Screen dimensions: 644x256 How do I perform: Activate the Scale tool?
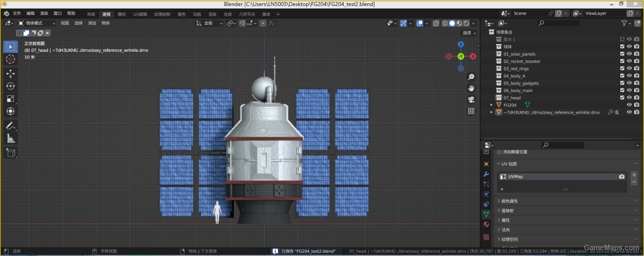11,98
